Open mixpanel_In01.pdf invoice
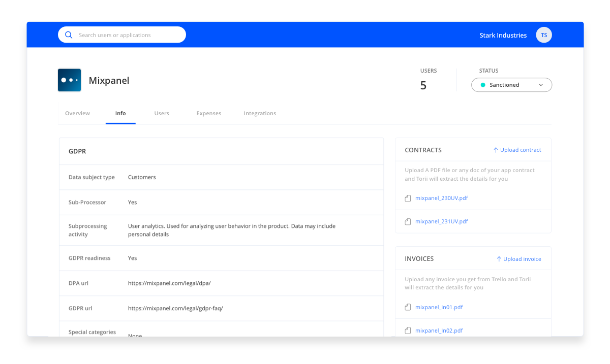This screenshot has height=364, width=610. click(x=439, y=307)
